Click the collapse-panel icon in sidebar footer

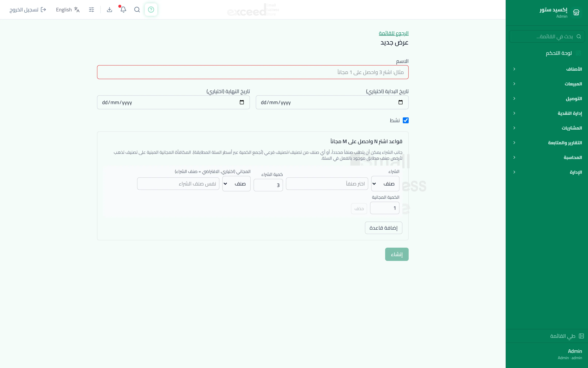tap(581, 336)
